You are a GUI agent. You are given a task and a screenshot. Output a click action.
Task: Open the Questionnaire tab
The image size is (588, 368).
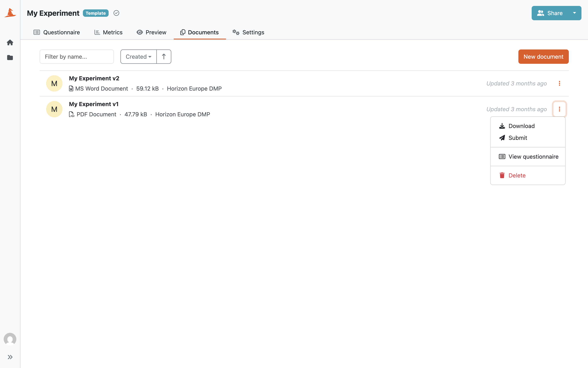pos(57,32)
